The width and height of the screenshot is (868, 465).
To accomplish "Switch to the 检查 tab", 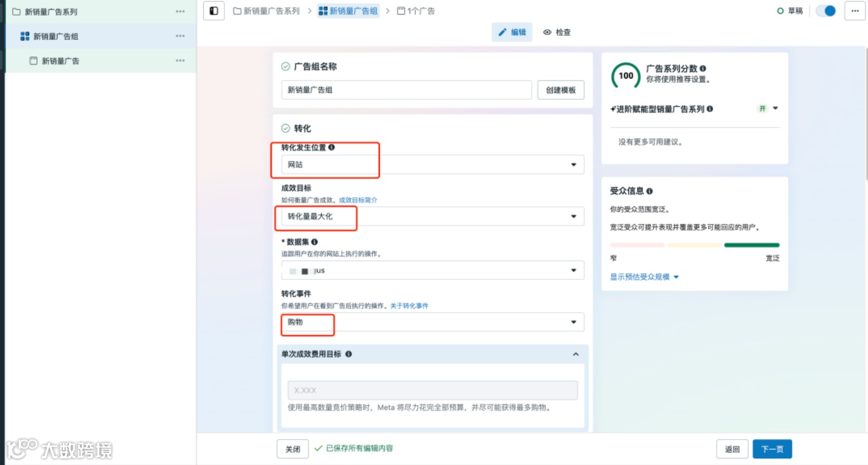I will tap(556, 32).
